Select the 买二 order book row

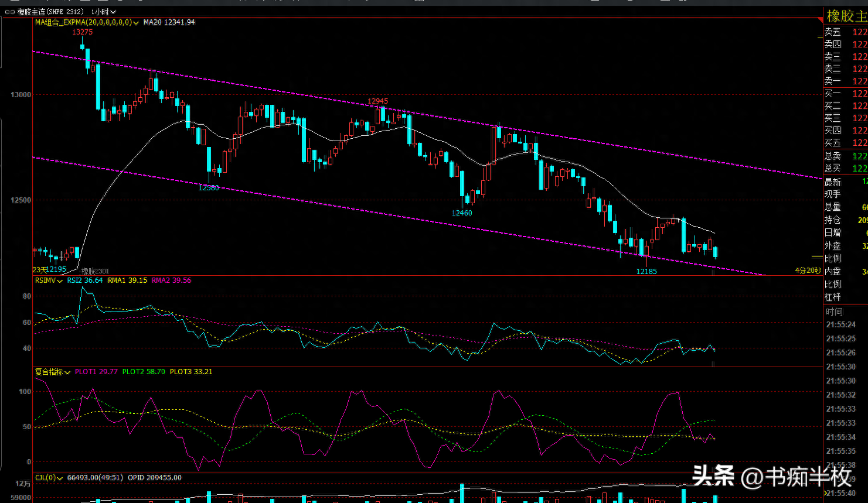click(846, 106)
